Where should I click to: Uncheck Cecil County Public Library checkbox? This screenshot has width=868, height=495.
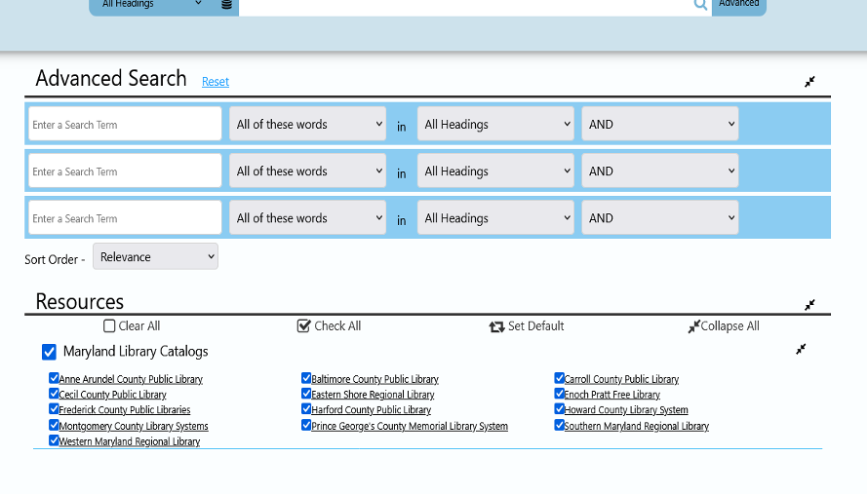point(54,394)
